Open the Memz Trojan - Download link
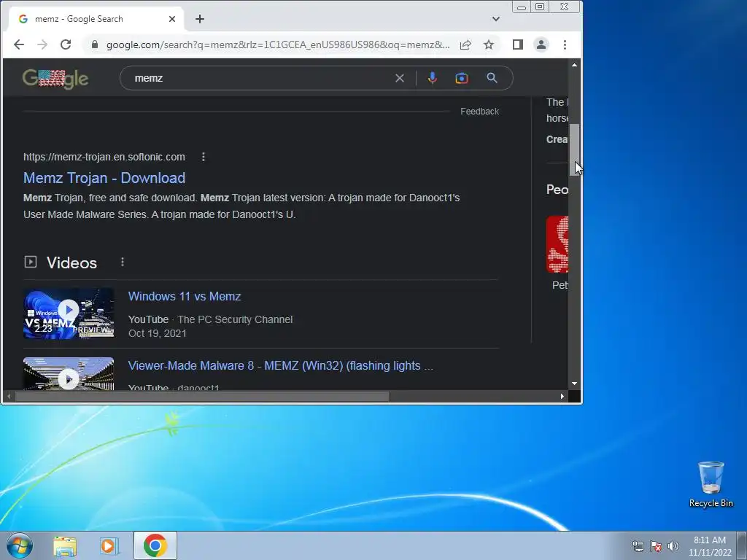The image size is (747, 560). (x=104, y=178)
